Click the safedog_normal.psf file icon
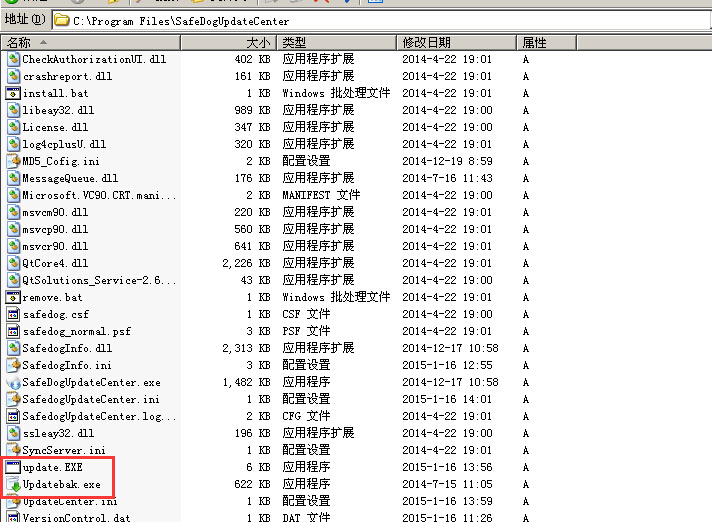Screen dimensions: 712x522 (14, 331)
